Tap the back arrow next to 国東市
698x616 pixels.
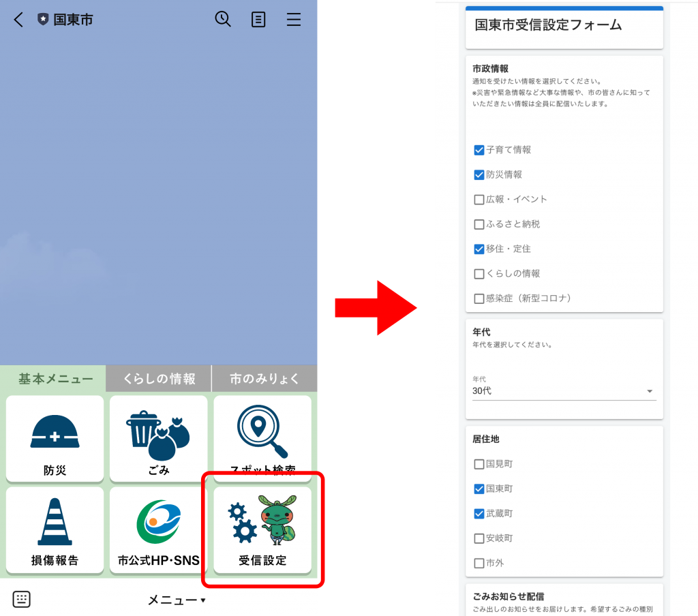tap(16, 20)
